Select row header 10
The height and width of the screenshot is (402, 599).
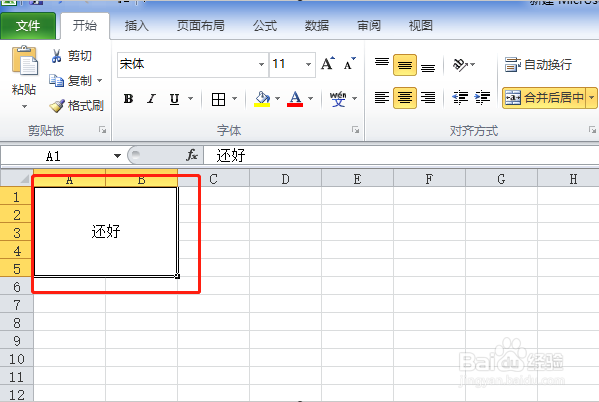coord(16,359)
